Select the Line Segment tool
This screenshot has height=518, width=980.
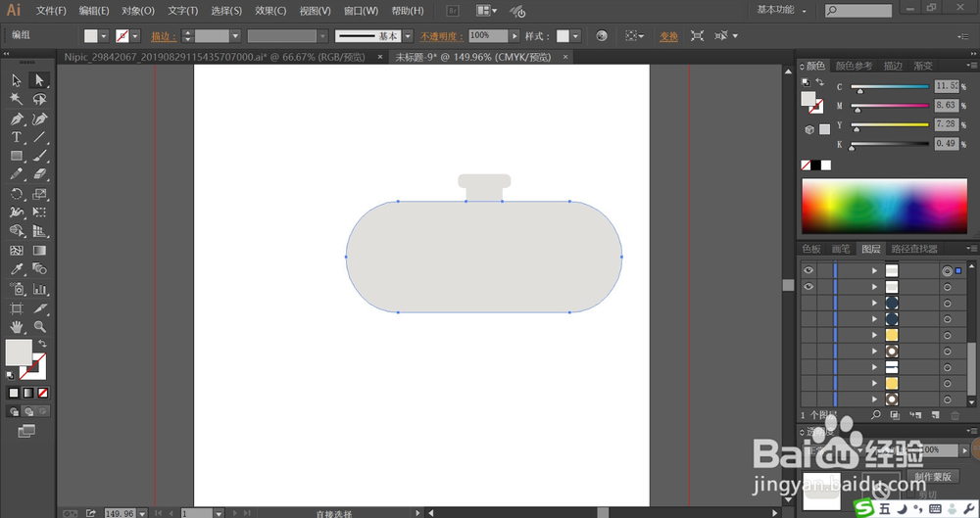(39, 137)
